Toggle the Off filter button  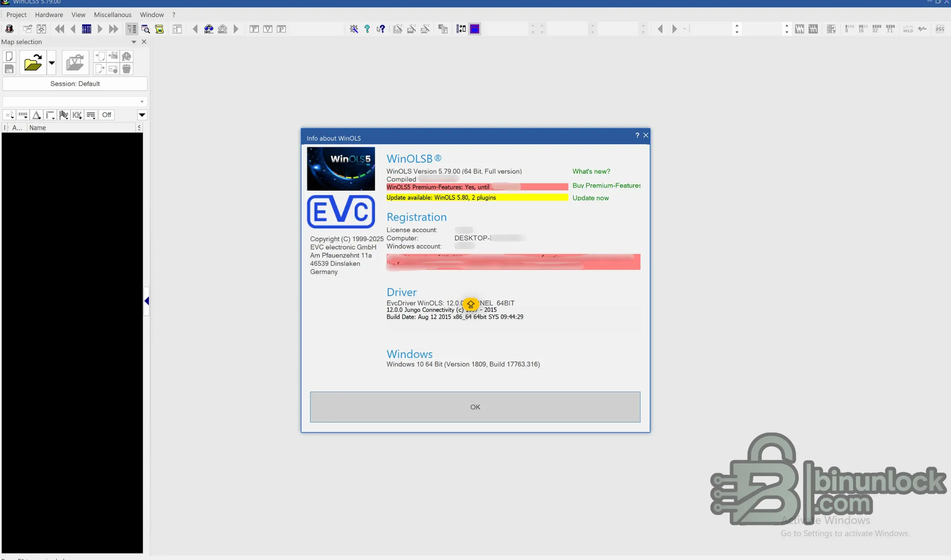(x=107, y=115)
